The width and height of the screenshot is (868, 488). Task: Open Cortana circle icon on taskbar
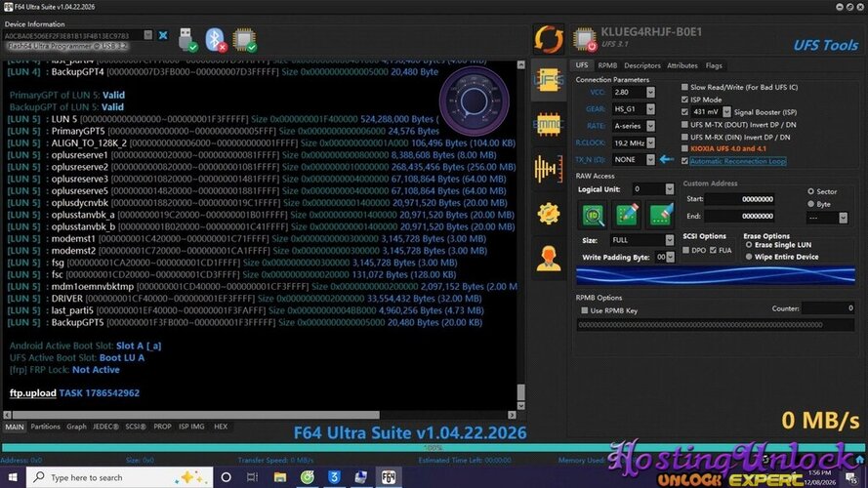226,477
